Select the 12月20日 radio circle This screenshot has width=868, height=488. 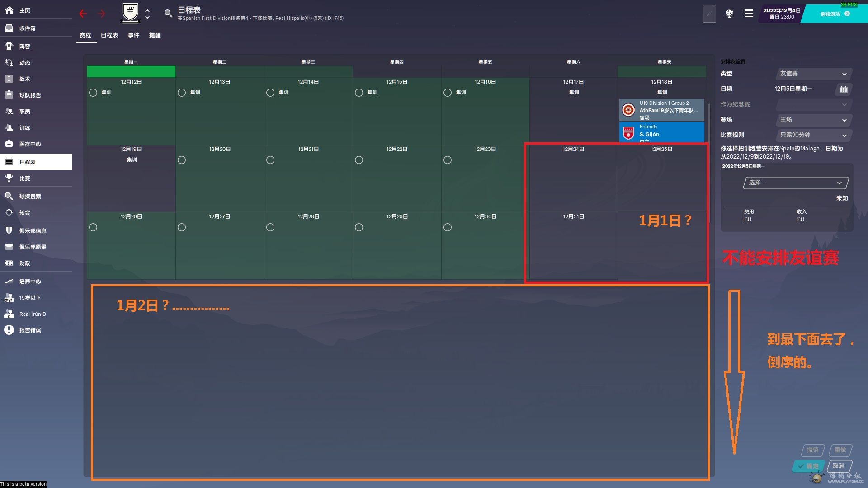pyautogui.click(x=182, y=160)
